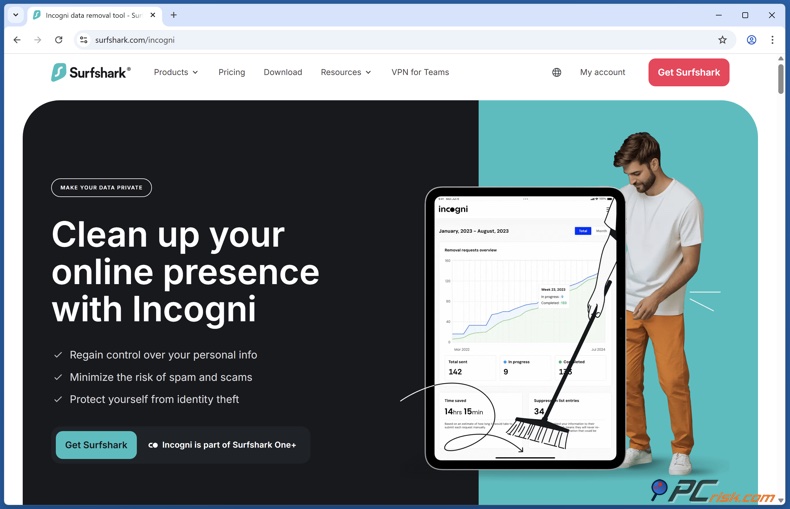
Task: Click the Surfshark logo
Action: point(90,72)
